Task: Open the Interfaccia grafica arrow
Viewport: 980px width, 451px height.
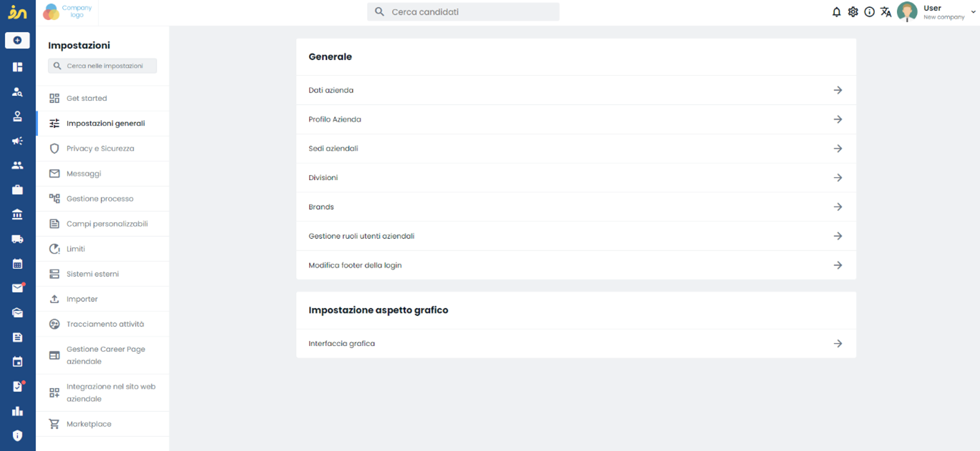Action: 838,344
